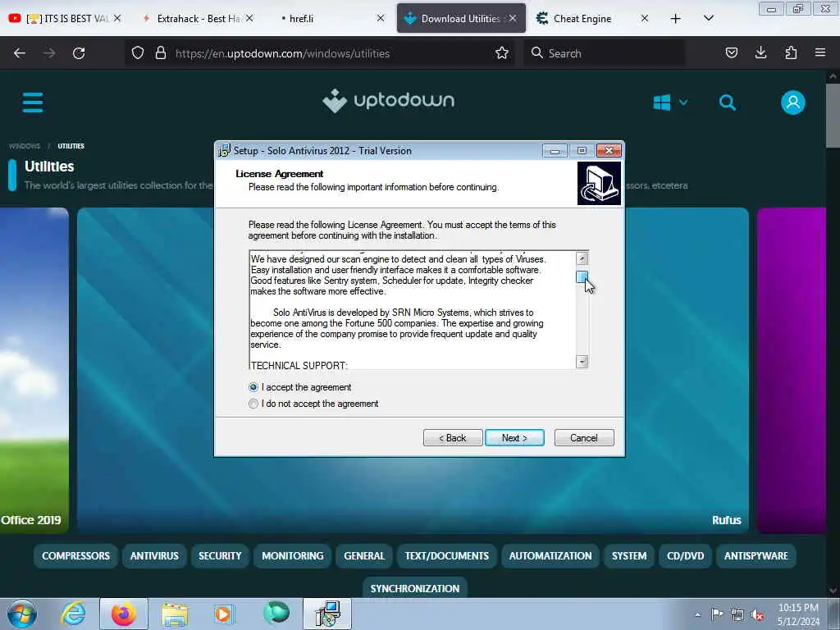Select I accept the agreement radio button
Screen dimensions: 840x630
[x=253, y=387]
